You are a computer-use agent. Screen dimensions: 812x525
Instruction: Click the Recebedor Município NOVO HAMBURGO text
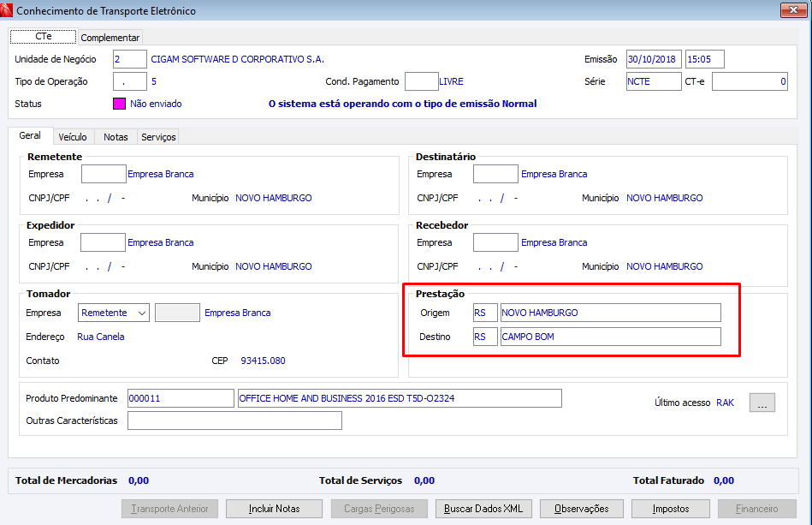click(x=665, y=266)
